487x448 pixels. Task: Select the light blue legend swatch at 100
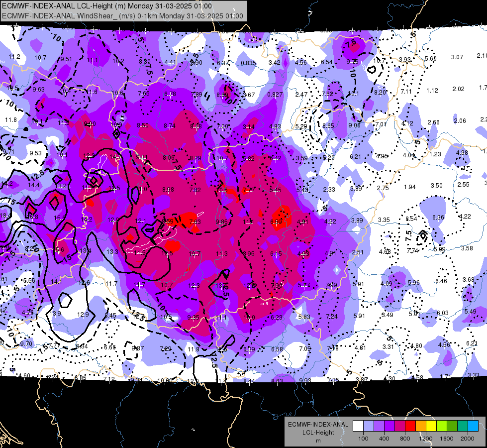click(x=369, y=426)
